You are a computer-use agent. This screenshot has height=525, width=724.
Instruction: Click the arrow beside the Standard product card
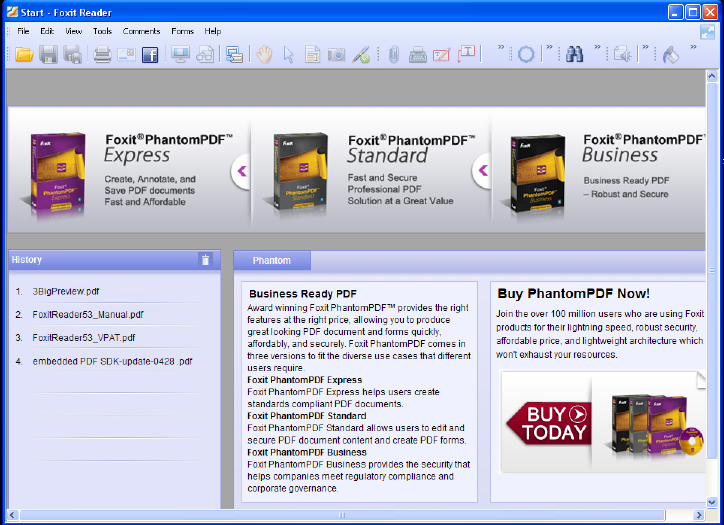[482, 171]
